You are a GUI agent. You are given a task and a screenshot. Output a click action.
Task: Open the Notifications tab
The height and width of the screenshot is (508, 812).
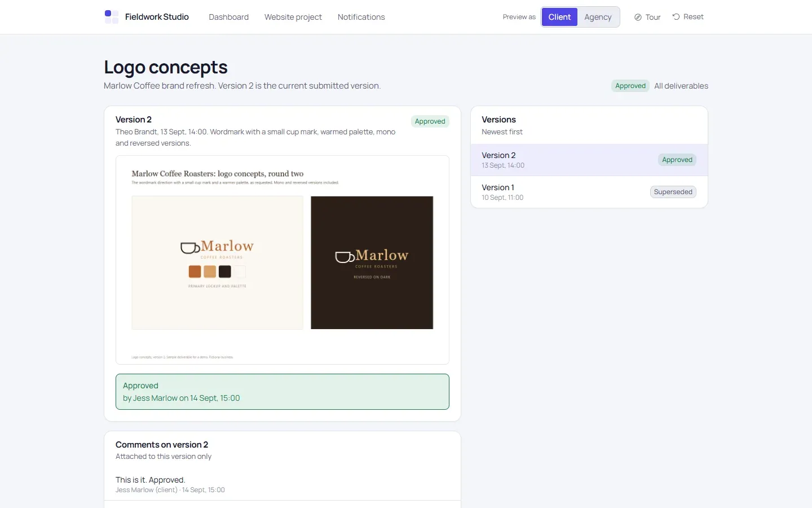[361, 17]
